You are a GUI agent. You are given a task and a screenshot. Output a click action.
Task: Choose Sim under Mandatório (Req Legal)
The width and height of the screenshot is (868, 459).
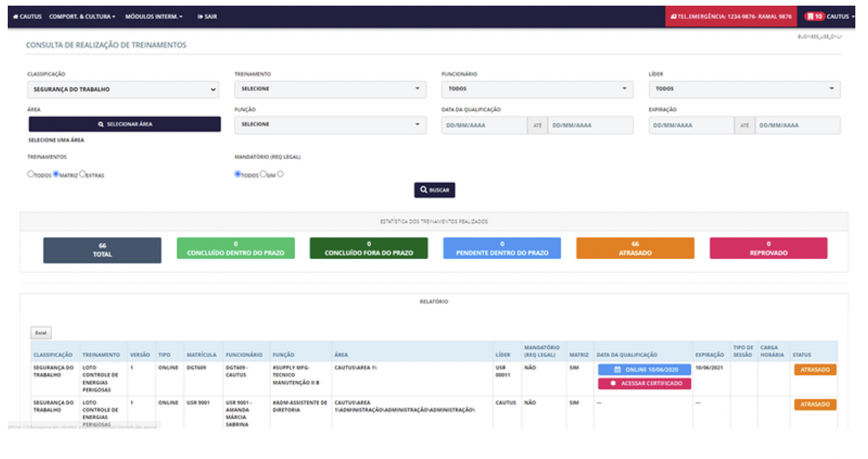click(x=263, y=174)
